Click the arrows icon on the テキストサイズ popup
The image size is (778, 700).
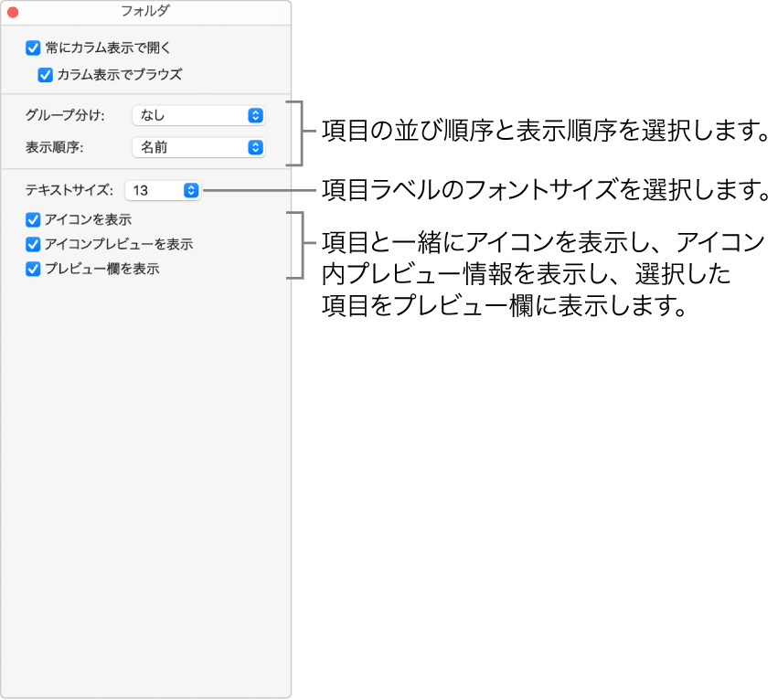tap(189, 192)
